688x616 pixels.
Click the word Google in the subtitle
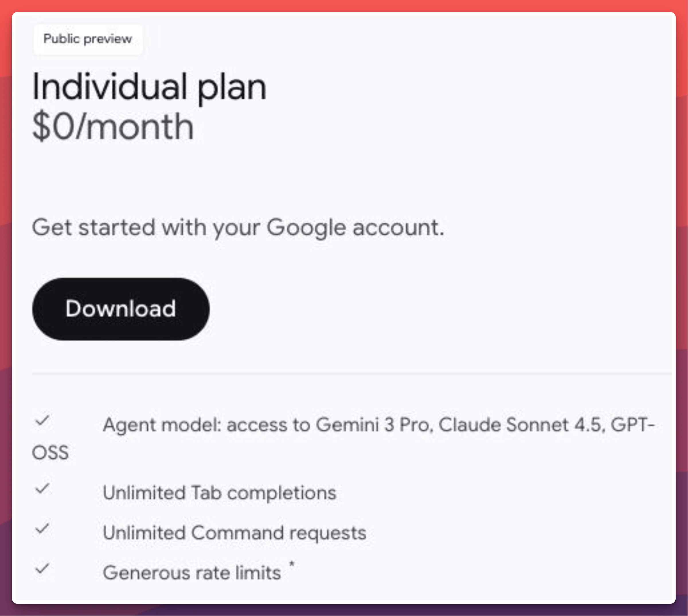pos(306,227)
